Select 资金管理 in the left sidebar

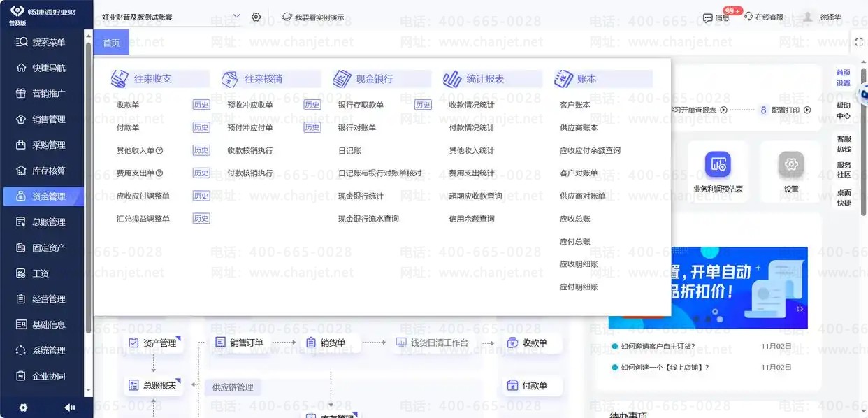tap(43, 196)
